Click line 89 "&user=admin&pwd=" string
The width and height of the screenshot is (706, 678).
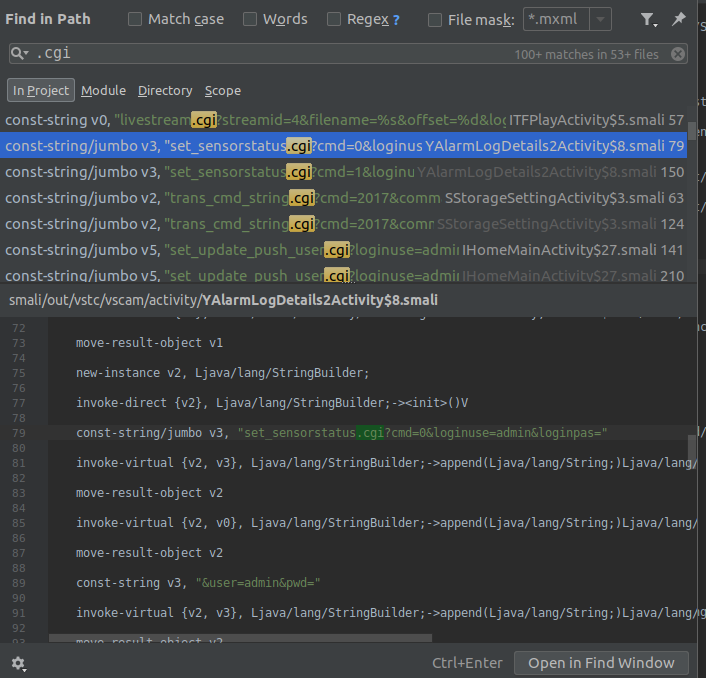coord(258,583)
